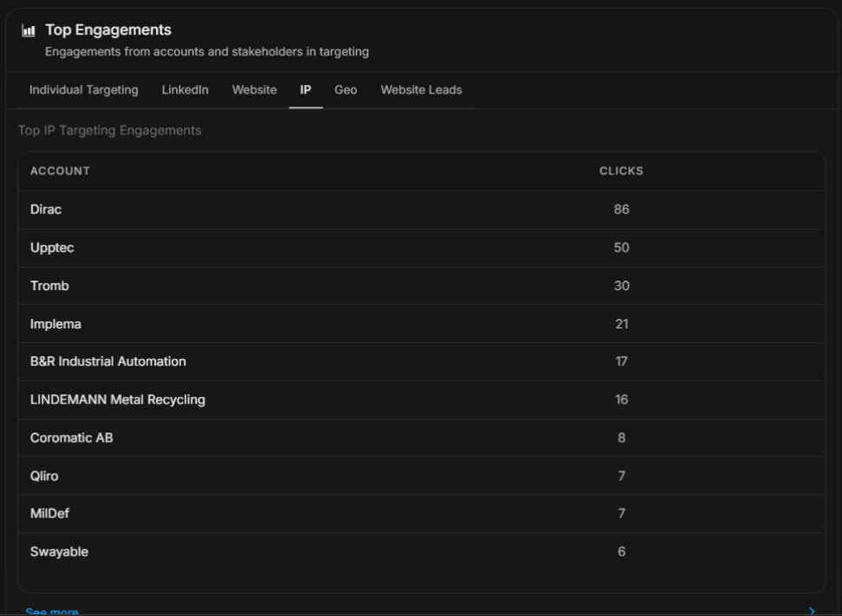Screen dimensions: 842x616
Task: Open the Website Leads tab
Action: tap(422, 90)
